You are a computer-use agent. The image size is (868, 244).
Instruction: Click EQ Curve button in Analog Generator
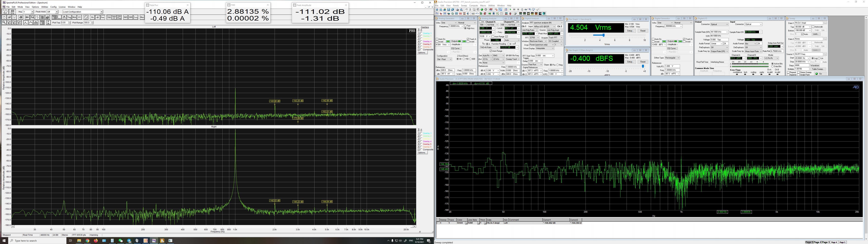pos(456,48)
